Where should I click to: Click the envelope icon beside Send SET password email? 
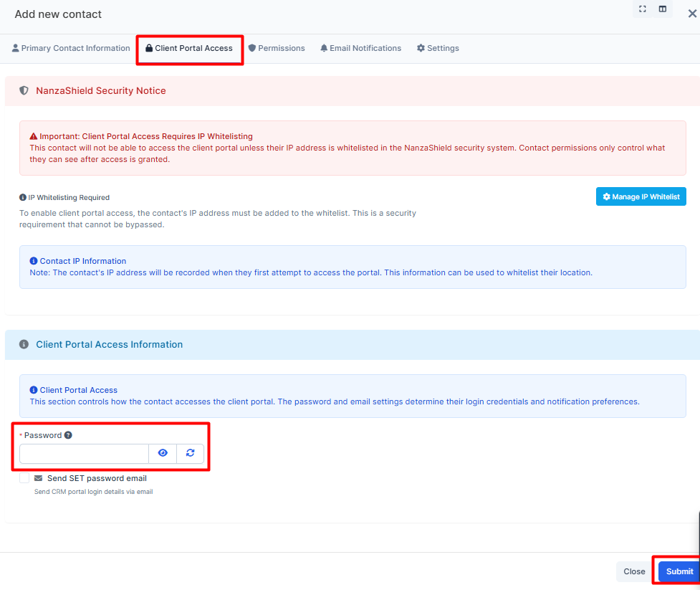pos(39,478)
